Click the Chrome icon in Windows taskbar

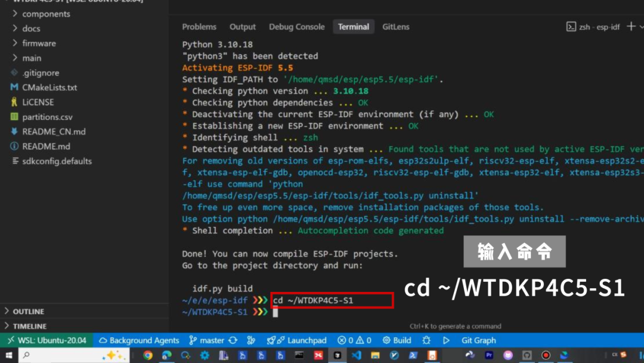147,355
